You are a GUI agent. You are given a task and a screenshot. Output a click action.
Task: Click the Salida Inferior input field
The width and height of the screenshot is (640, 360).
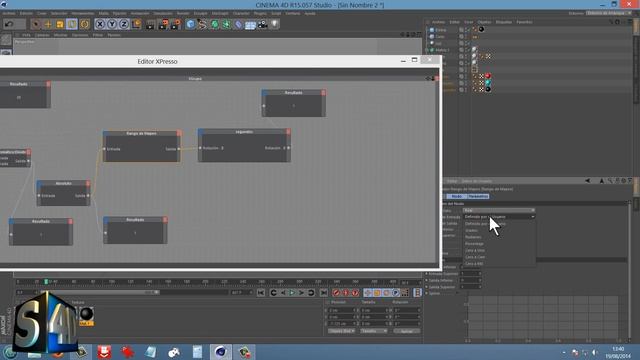pyautogui.click(x=471, y=280)
